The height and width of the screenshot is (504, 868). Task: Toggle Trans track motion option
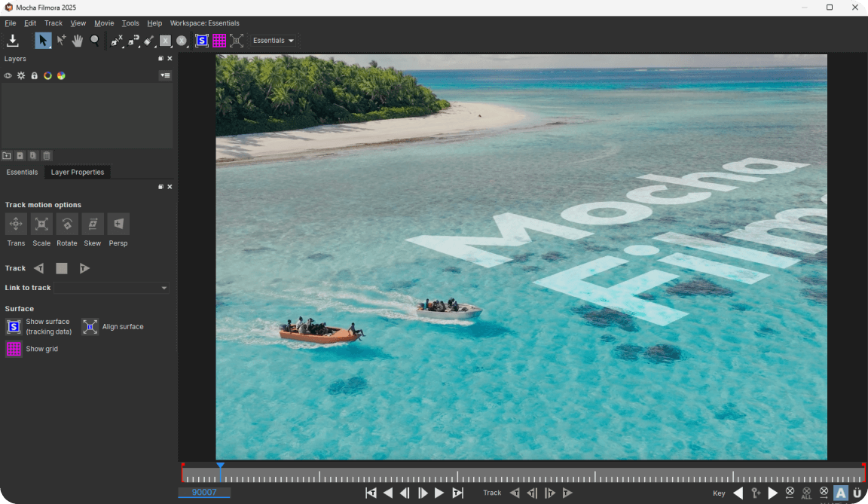(16, 224)
